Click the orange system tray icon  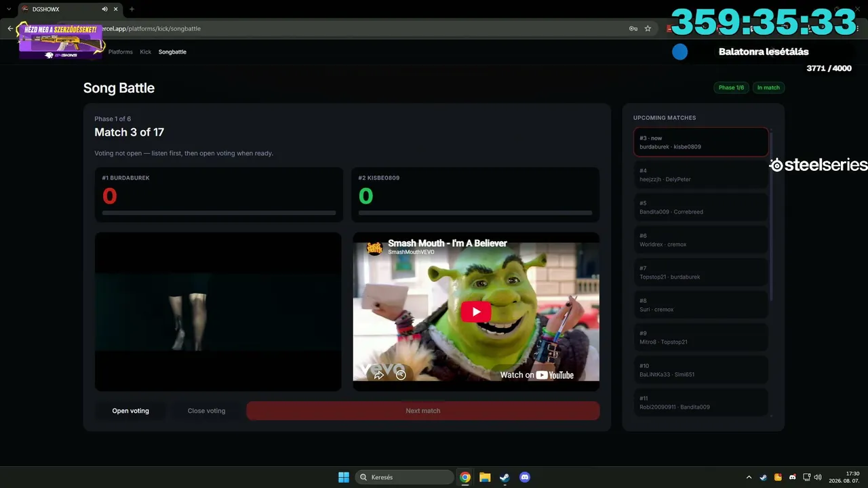778,477
